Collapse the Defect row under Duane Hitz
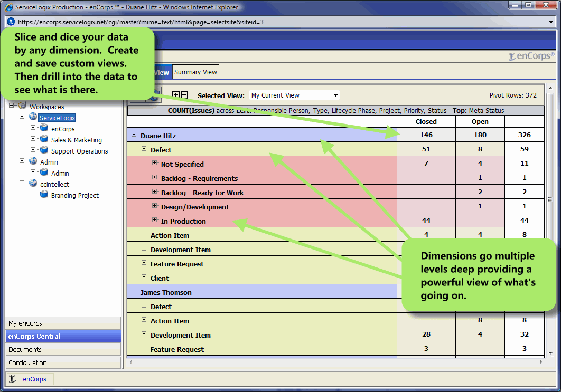Image resolution: width=561 pixels, height=392 pixels. (144, 149)
